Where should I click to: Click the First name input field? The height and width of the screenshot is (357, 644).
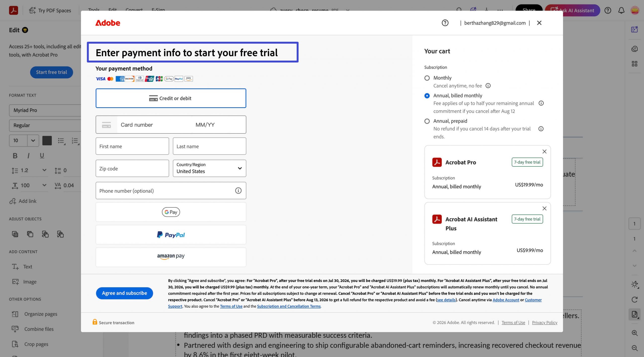click(132, 146)
